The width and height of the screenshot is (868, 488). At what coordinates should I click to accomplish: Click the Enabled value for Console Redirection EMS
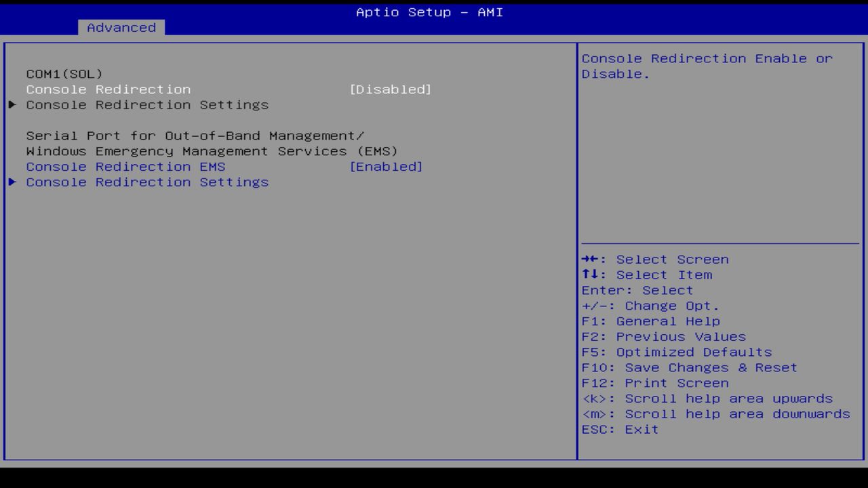click(387, 166)
